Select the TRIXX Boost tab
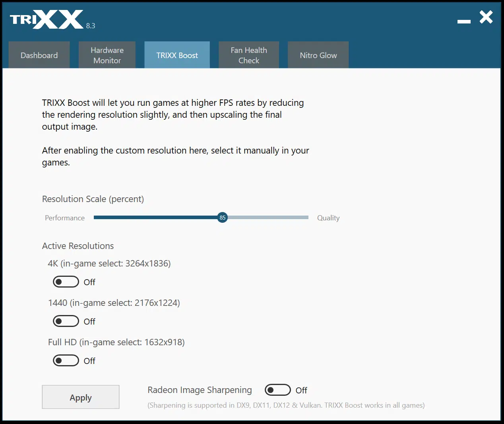The width and height of the screenshot is (504, 424). (177, 55)
